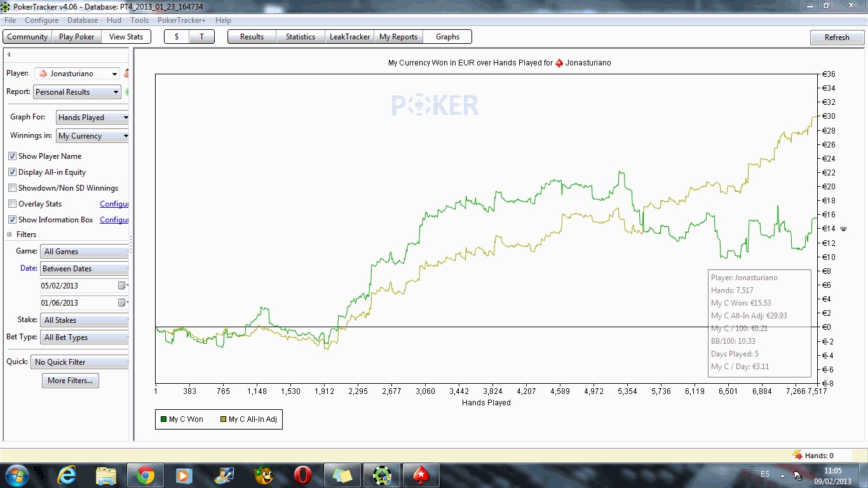Click the end date field 01/06/2013
This screenshot has height=488, width=868.
79,303
